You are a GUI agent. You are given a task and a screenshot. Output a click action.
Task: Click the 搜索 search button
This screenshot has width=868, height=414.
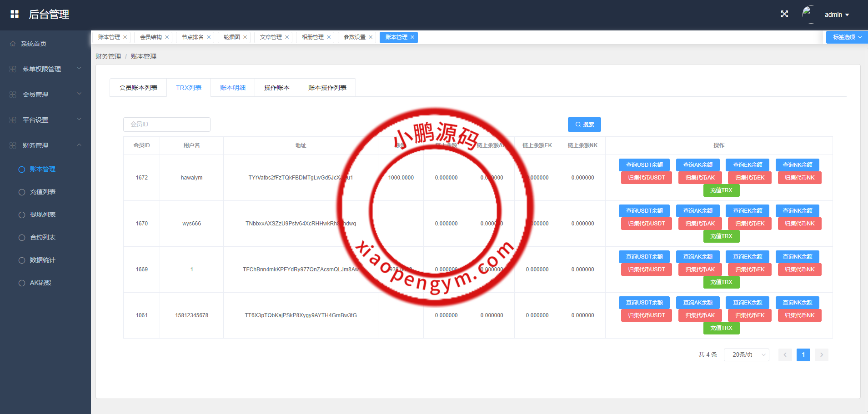click(584, 125)
